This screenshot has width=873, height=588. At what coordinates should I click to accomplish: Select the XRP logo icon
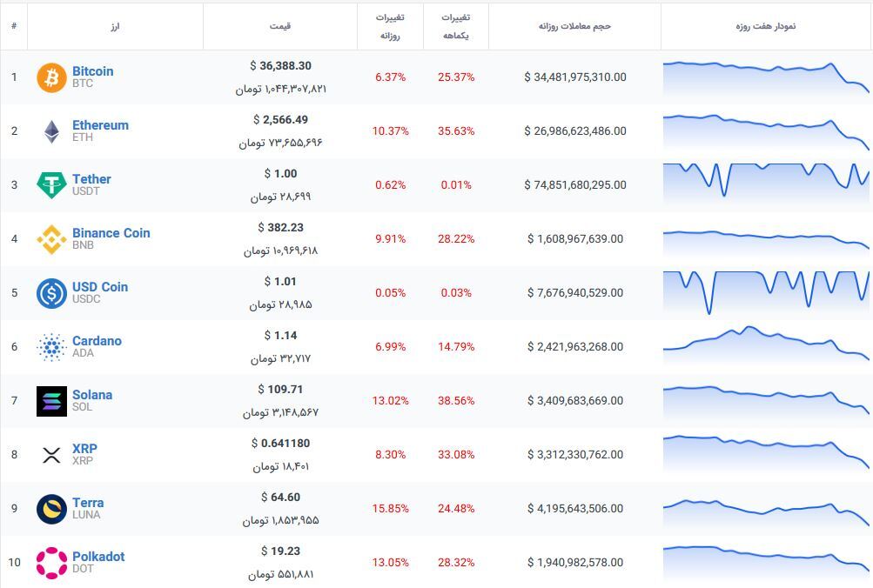coord(51,455)
